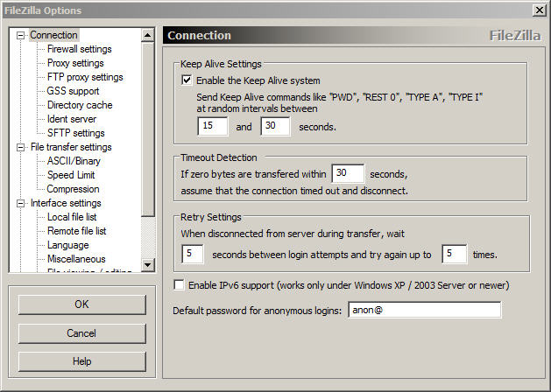Click the maximum Keep Alive interval field (30)
This screenshot has width=551, height=392.
(x=275, y=126)
